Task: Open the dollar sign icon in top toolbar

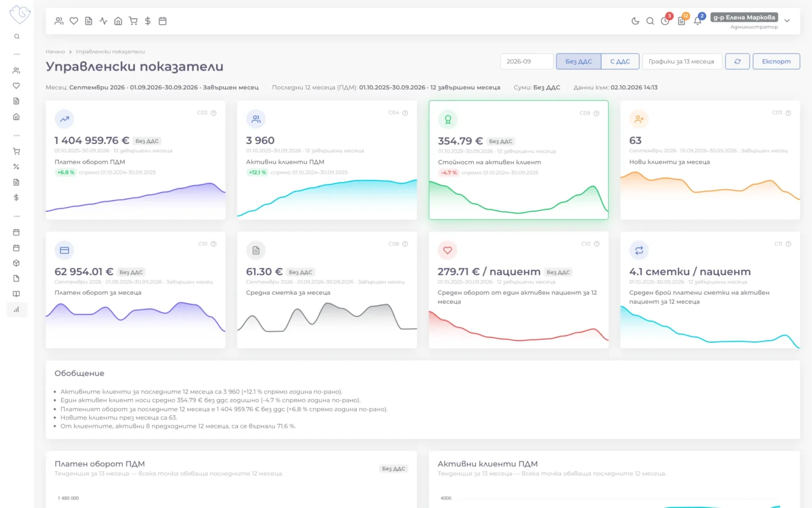Action: 148,21
